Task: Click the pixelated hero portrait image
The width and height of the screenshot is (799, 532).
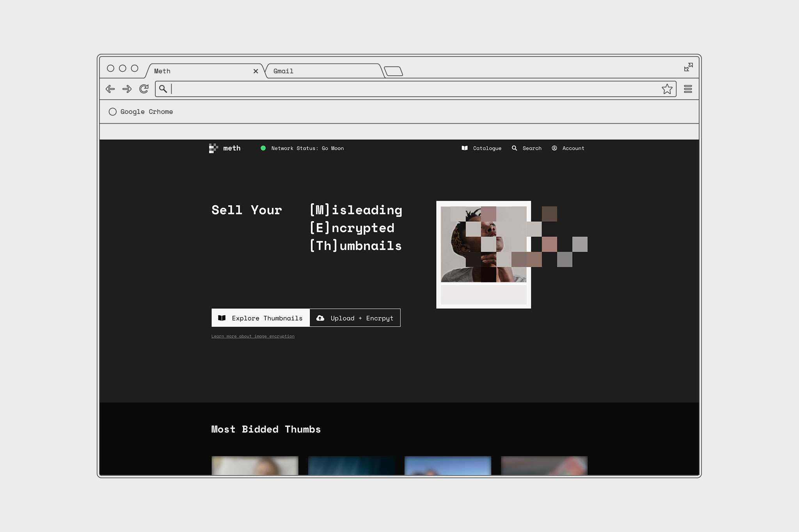Action: (484, 244)
